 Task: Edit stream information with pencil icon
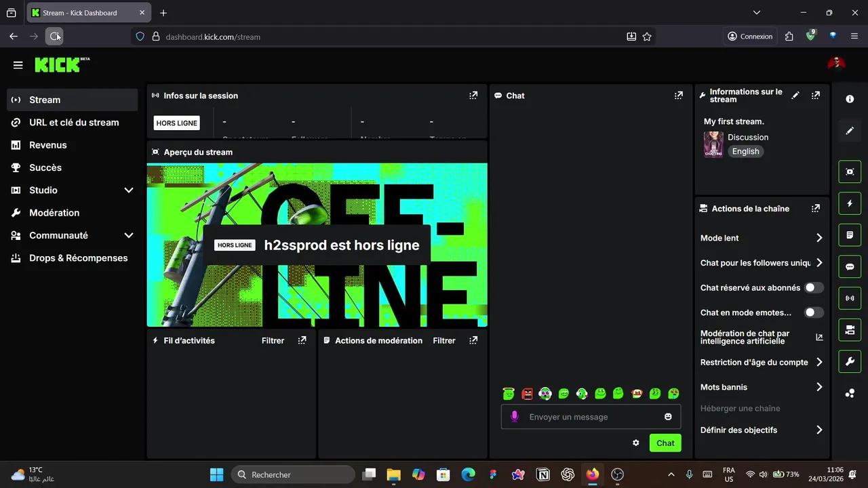pos(795,96)
